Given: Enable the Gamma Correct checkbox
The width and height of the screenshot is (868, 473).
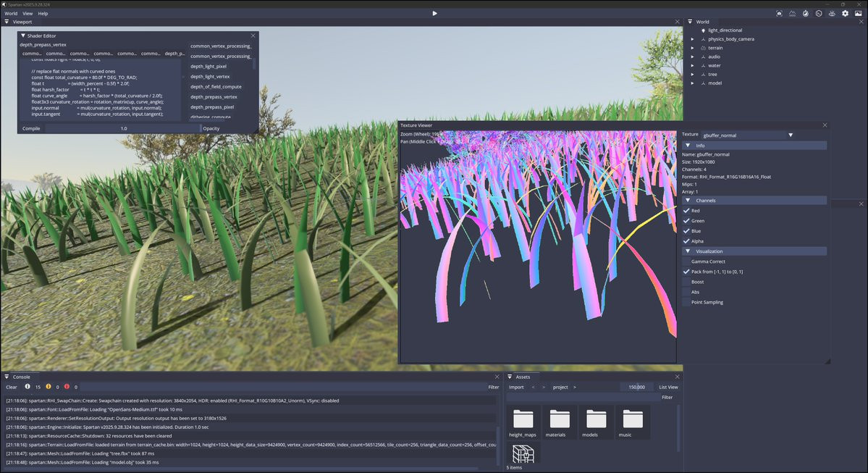Looking at the screenshot, I should pos(686,261).
